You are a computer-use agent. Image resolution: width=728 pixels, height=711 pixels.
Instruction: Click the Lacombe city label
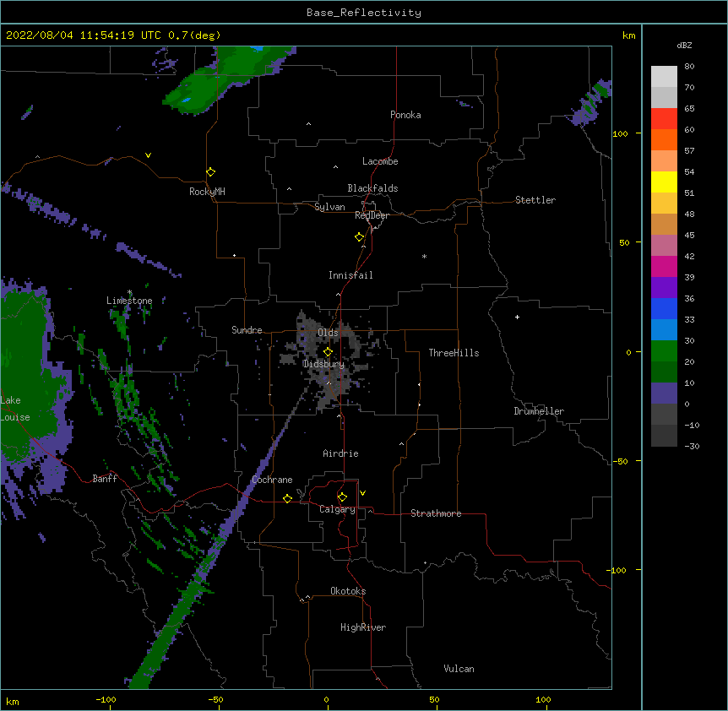pyautogui.click(x=380, y=161)
